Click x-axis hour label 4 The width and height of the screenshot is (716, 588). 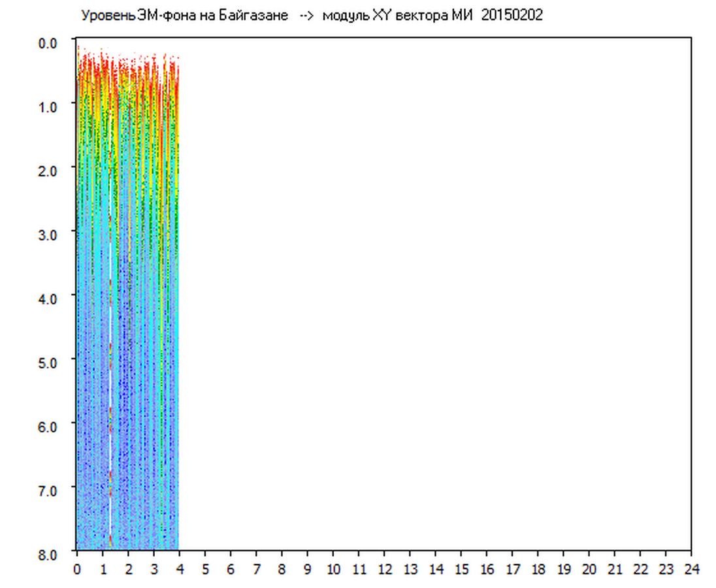coord(180,569)
